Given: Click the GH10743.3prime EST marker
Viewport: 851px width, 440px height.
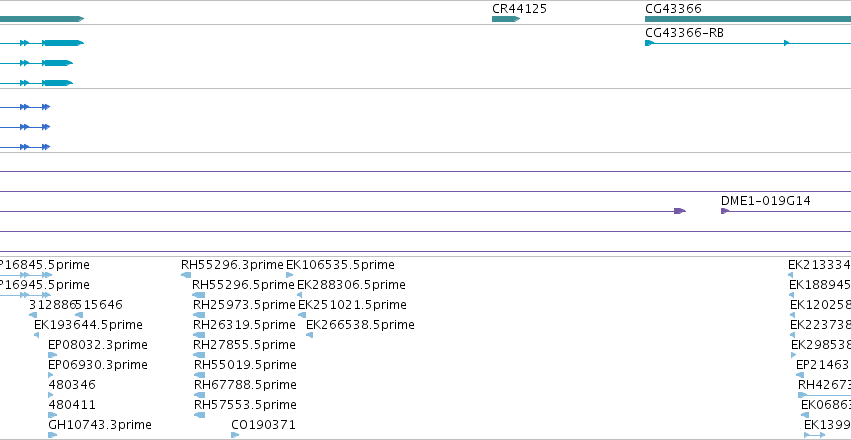Looking at the screenshot, I should point(52,435).
